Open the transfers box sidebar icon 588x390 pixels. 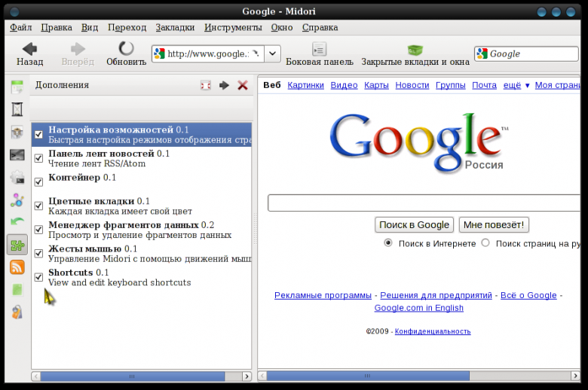click(x=17, y=132)
